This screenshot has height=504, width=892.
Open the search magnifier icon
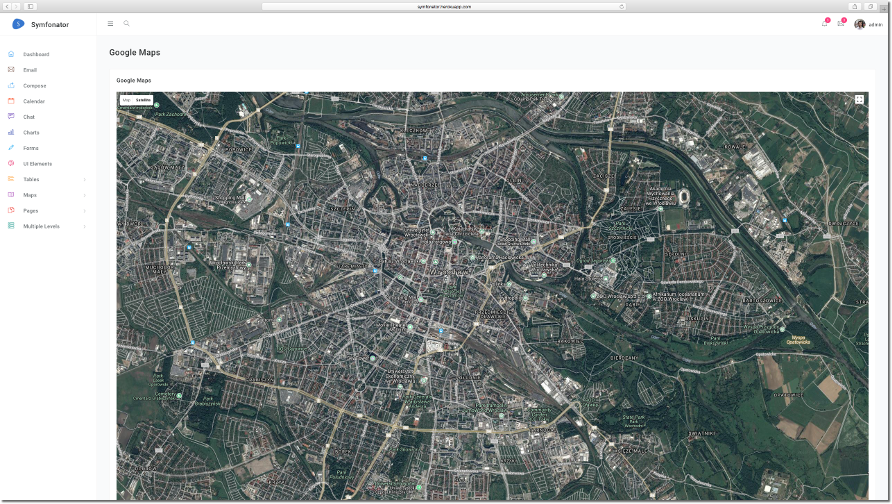tap(126, 23)
